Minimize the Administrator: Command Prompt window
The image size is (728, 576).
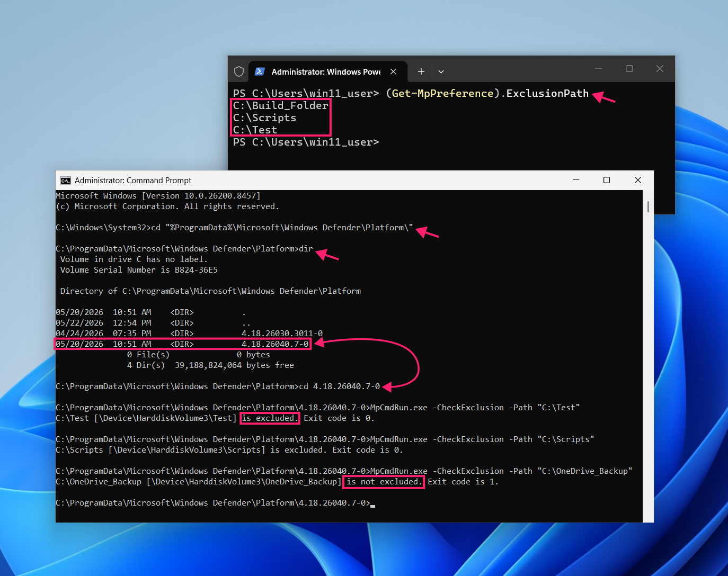(576, 180)
